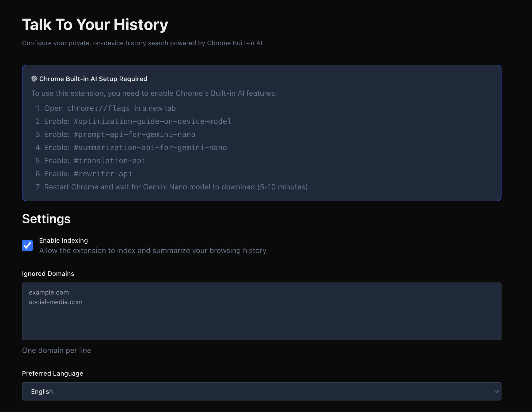Click the Ignored Domains field label

click(x=48, y=274)
